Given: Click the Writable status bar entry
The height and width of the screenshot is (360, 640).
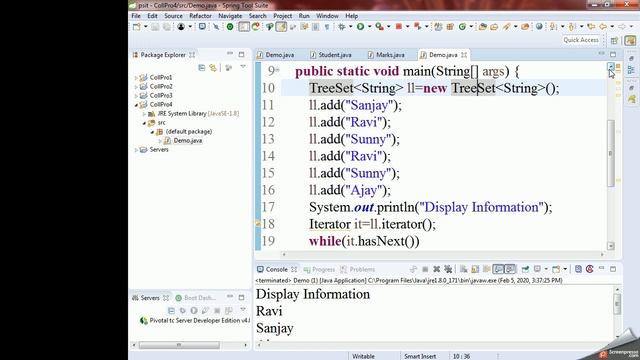Looking at the screenshot, I should 363,356.
